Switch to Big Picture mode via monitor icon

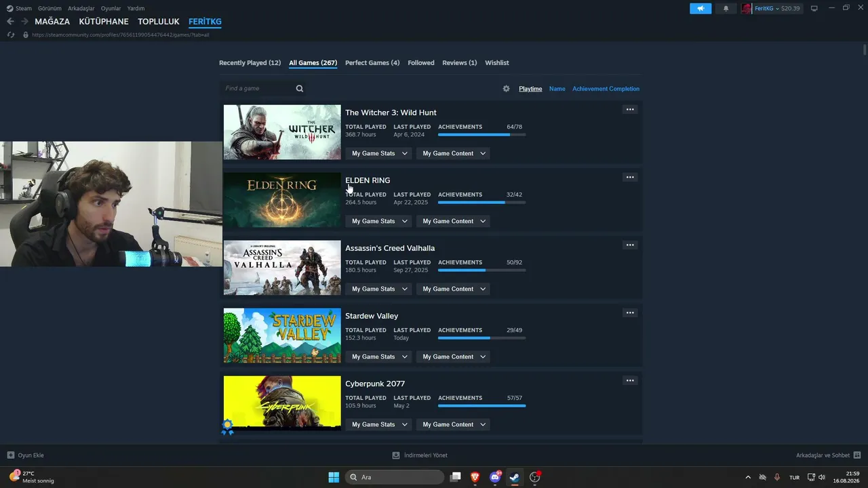[x=814, y=9]
